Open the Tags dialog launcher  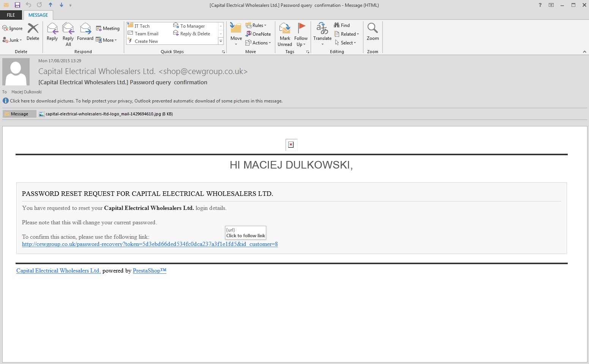[x=308, y=52]
